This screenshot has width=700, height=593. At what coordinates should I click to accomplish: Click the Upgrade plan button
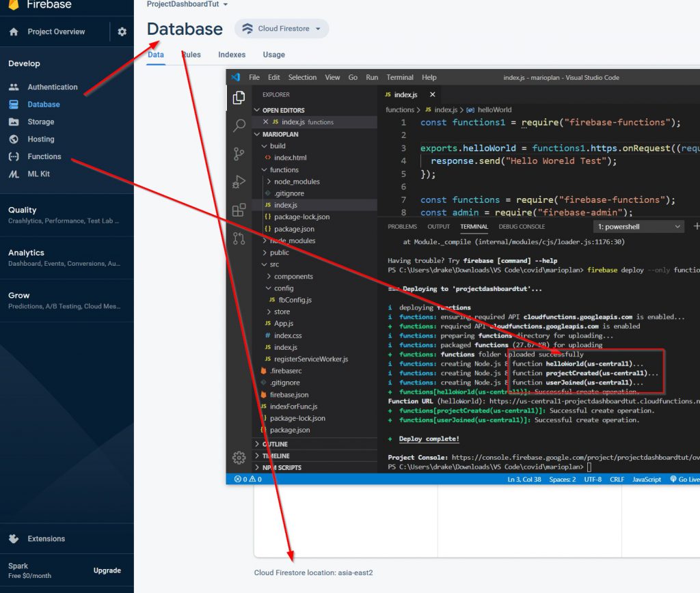[x=107, y=570]
